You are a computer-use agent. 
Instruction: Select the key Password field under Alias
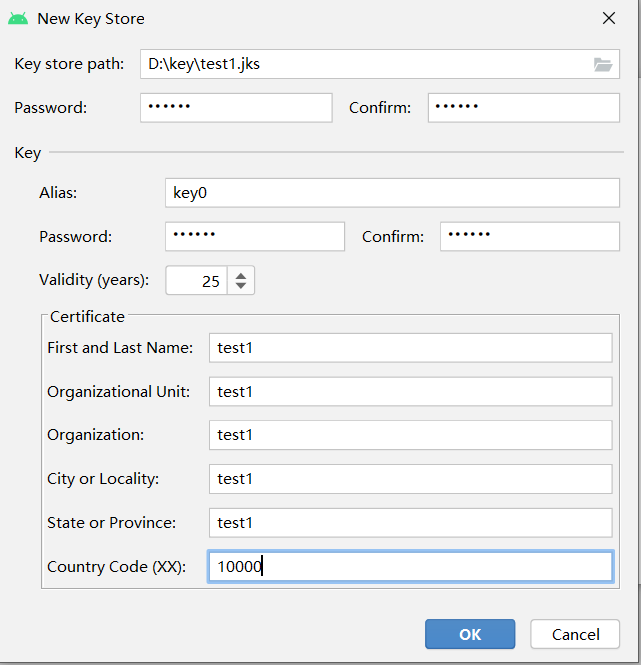(x=255, y=236)
